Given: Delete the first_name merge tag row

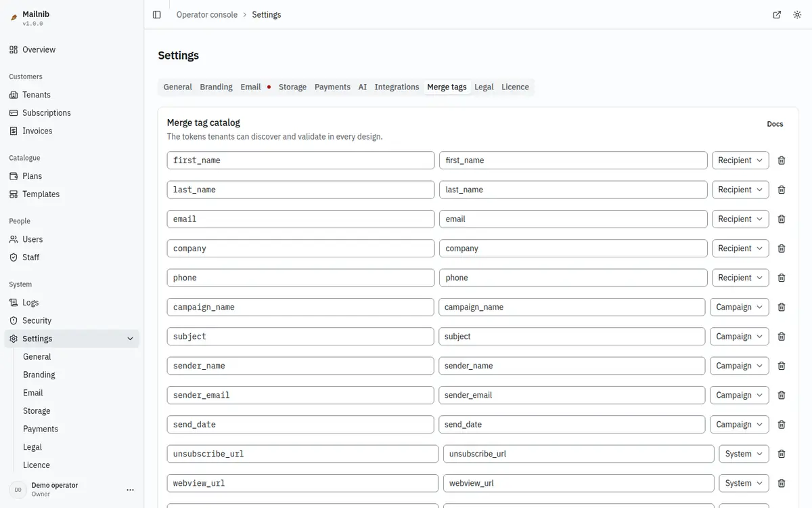Looking at the screenshot, I should point(782,161).
